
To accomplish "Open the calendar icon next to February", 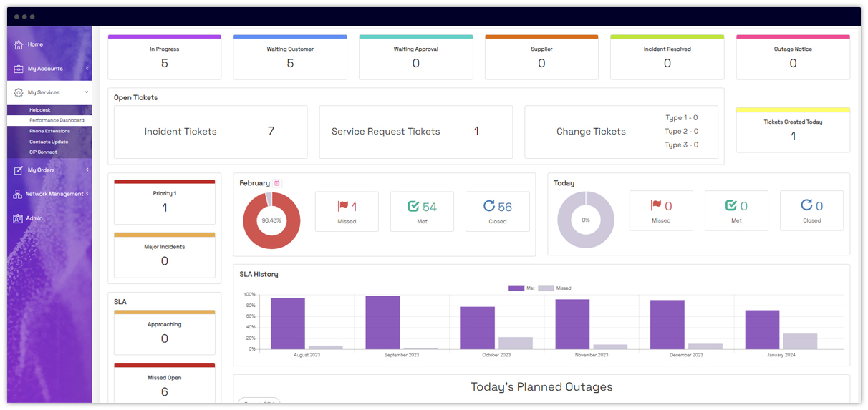I will pyautogui.click(x=277, y=184).
